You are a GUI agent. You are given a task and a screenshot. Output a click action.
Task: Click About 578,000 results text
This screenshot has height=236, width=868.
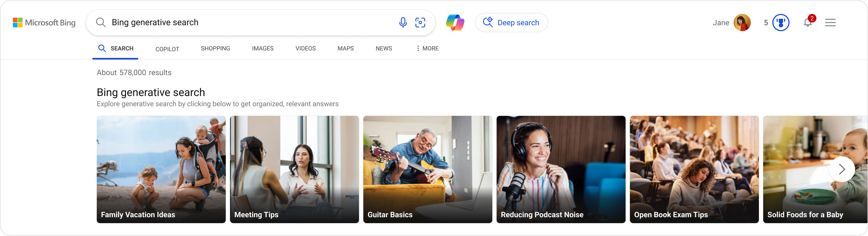click(x=134, y=73)
